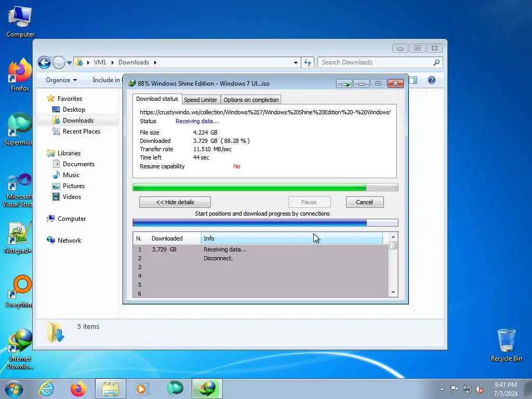Open the Organize dropdown menu
Image resolution: width=532 pixels, height=399 pixels.
pyautogui.click(x=61, y=80)
